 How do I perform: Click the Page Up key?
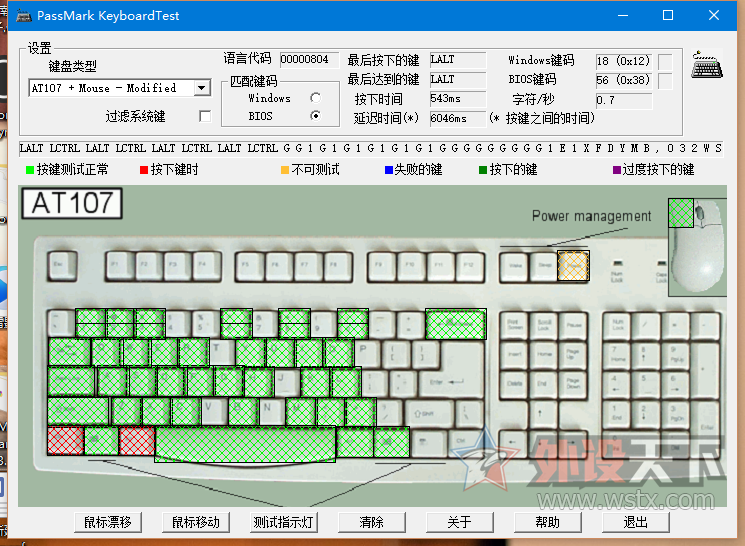tap(573, 355)
